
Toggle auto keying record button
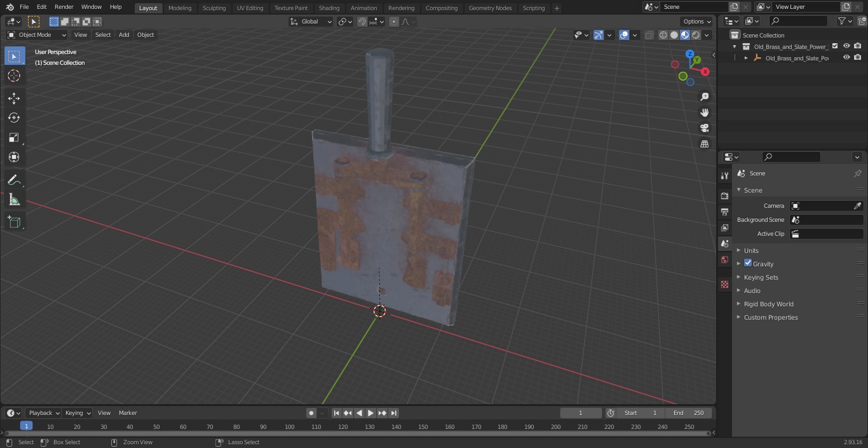(311, 413)
